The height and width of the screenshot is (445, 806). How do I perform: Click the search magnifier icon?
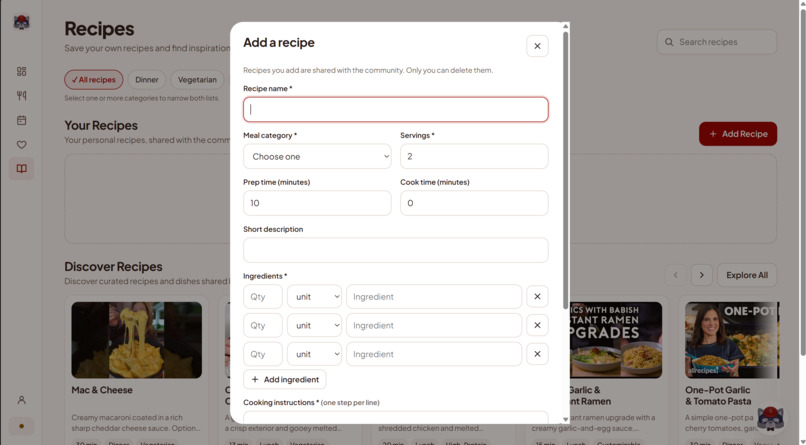669,42
